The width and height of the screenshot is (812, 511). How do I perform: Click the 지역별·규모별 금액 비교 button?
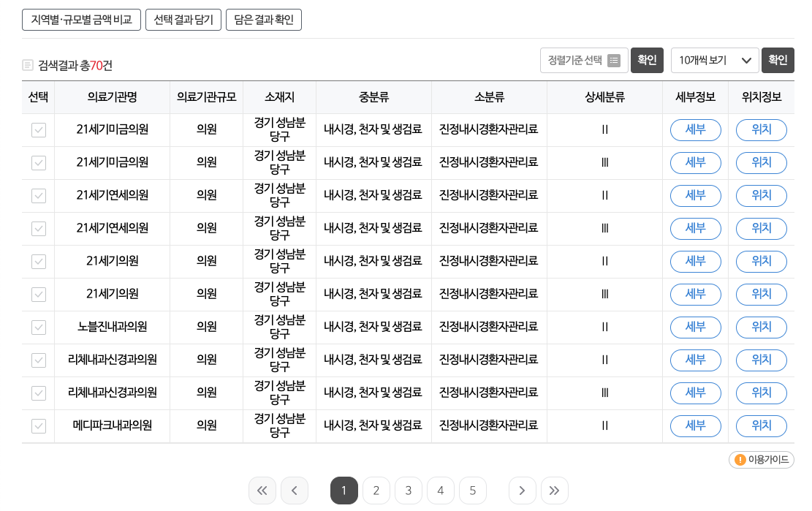point(81,20)
